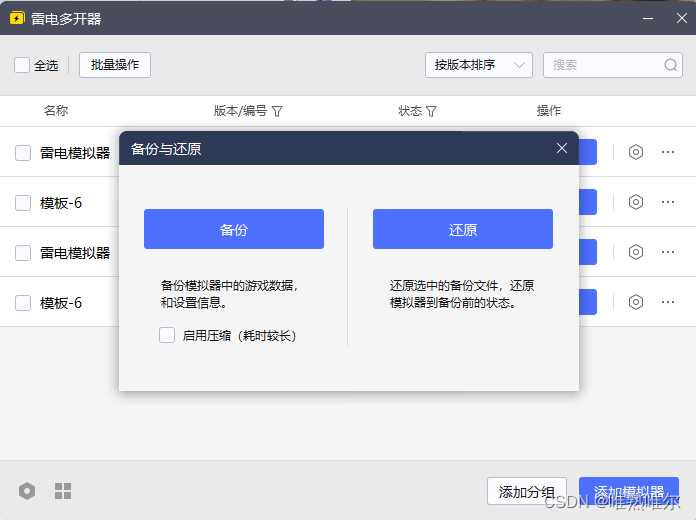The height and width of the screenshot is (520, 696).
Task: Click the 添加分组 add group button
Action: pos(527,491)
